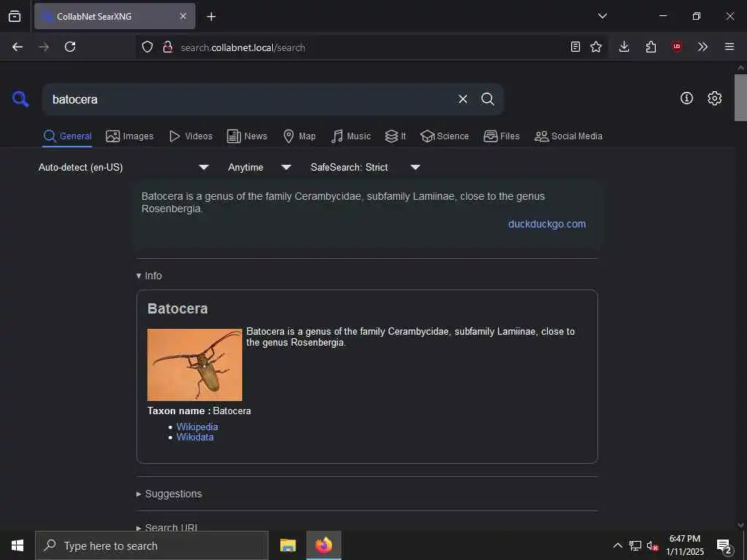Click the Firefox taskbar icon

click(323, 545)
